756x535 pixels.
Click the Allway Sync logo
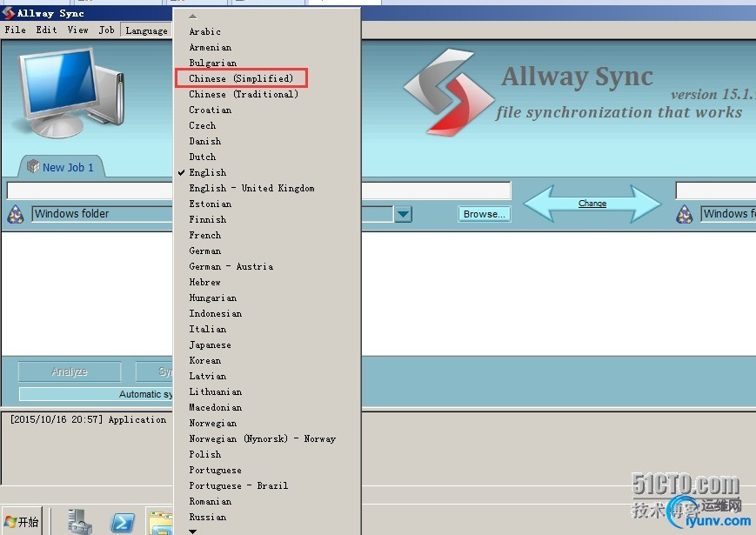448,91
